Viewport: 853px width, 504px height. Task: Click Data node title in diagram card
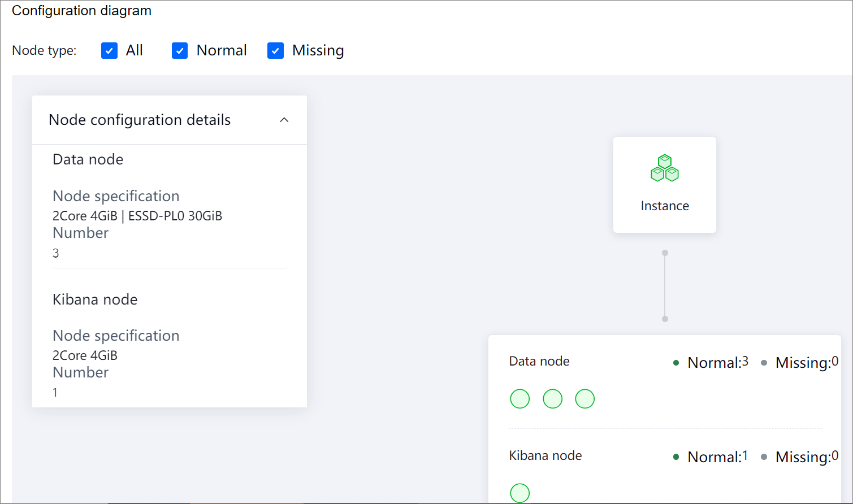point(539,362)
